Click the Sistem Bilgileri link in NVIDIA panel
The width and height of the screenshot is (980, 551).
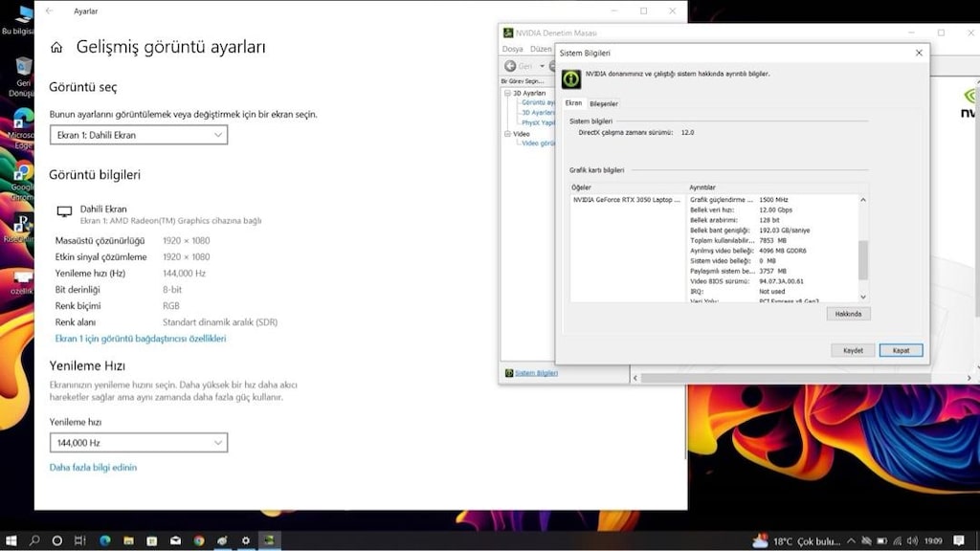pyautogui.click(x=536, y=373)
